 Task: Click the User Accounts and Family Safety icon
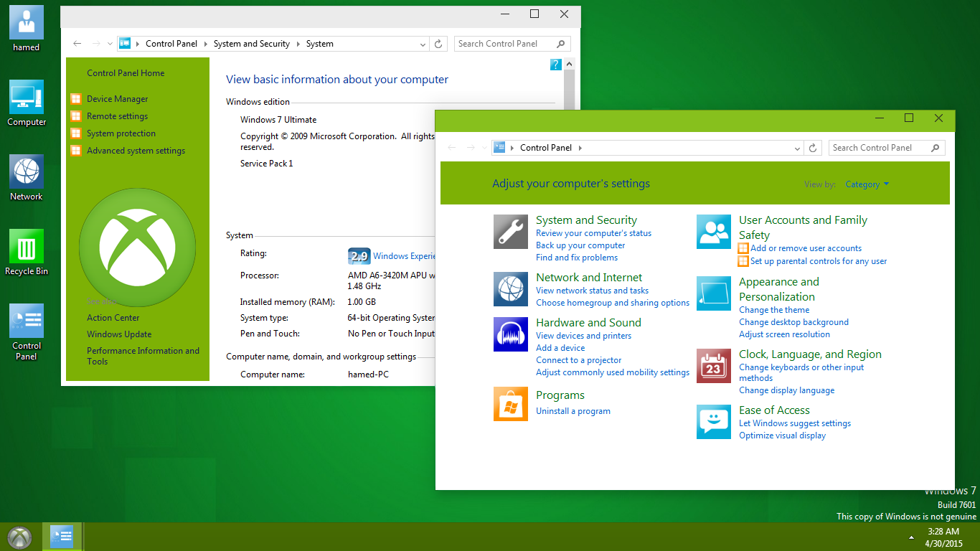713,231
